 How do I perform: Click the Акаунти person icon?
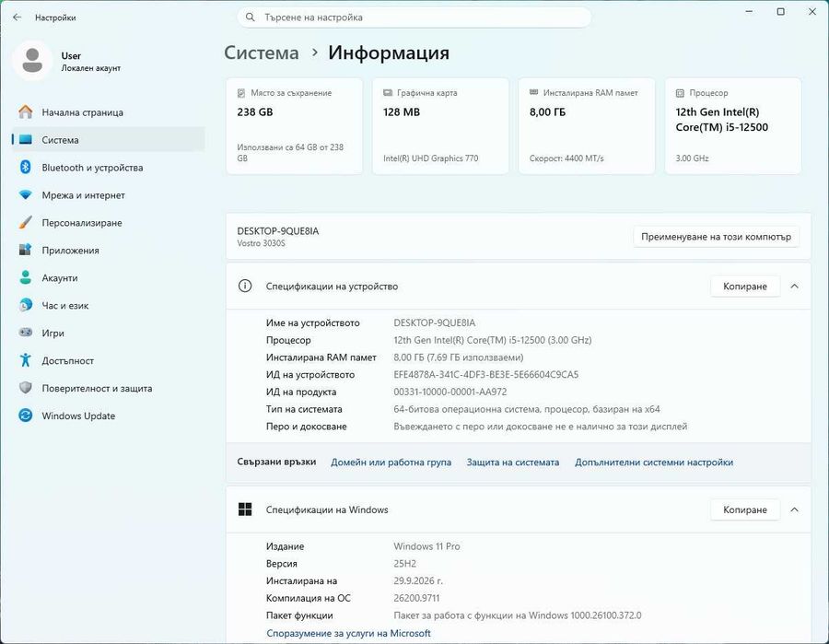[x=26, y=277]
